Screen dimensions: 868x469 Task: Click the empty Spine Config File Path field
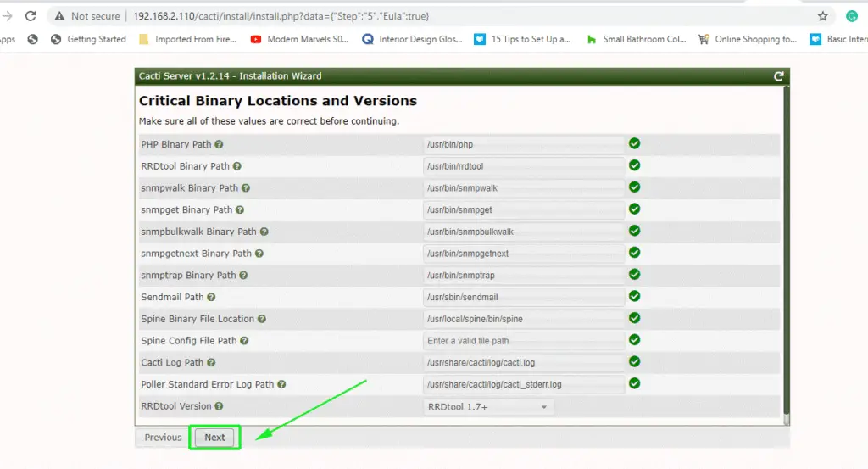(524, 341)
